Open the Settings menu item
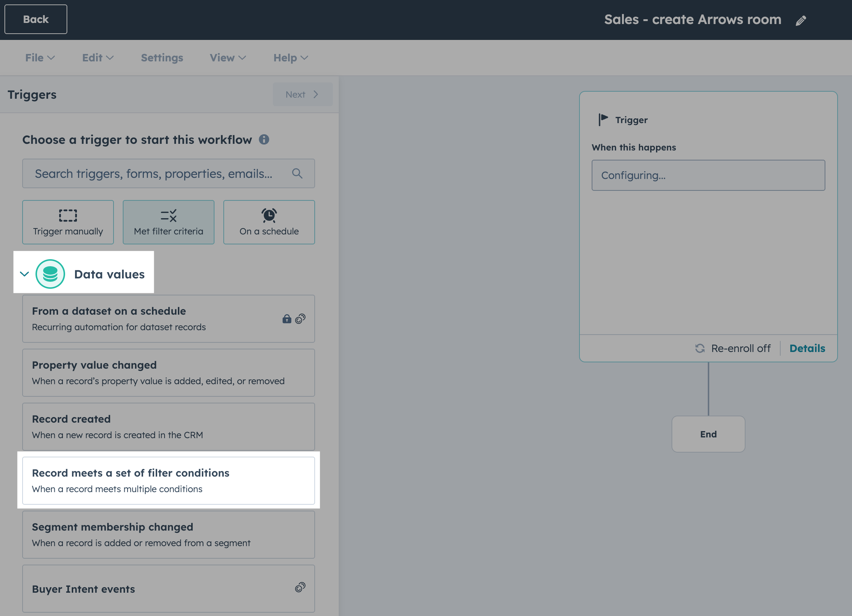The image size is (852, 616). coord(162,58)
